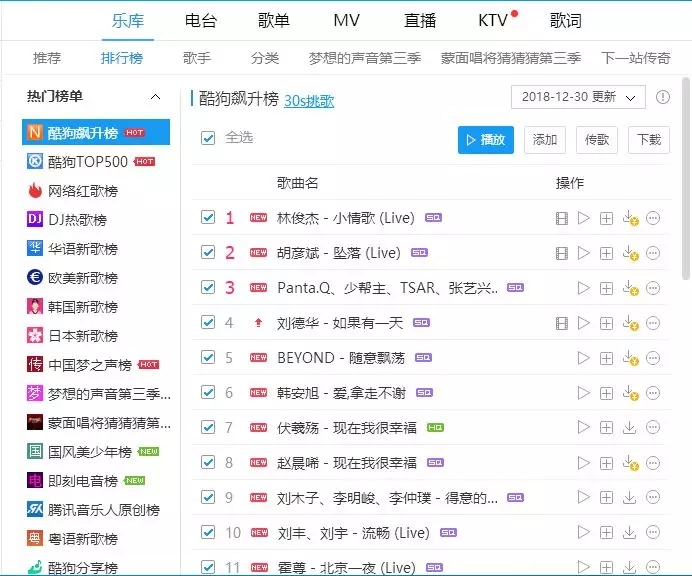The height and width of the screenshot is (576, 692).
Task: Download 伏羲殇 - 现在我很幸福
Action: (x=629, y=428)
